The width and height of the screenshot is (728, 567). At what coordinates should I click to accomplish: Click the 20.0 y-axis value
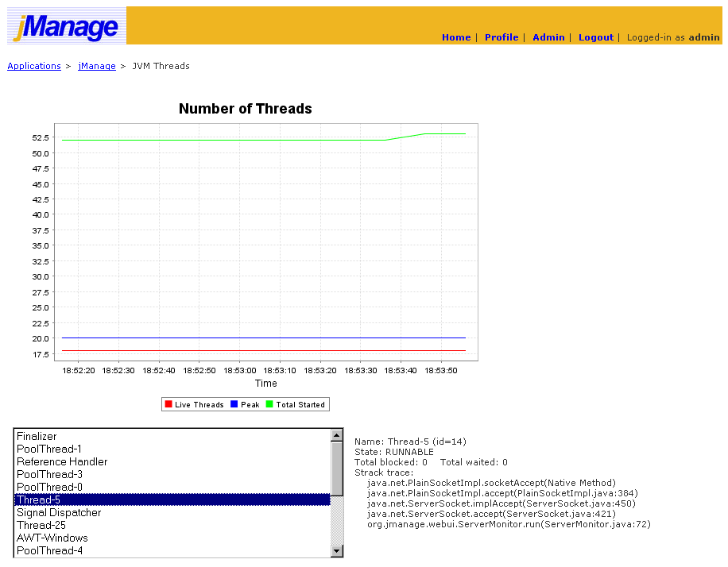(x=41, y=339)
